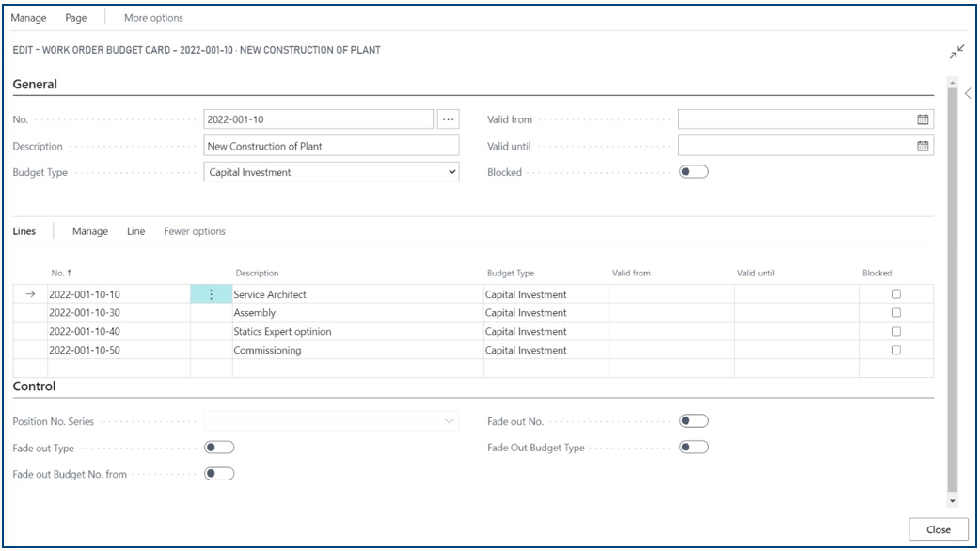Open the Budget Type dropdown
The image size is (980, 551).
pyautogui.click(x=331, y=172)
